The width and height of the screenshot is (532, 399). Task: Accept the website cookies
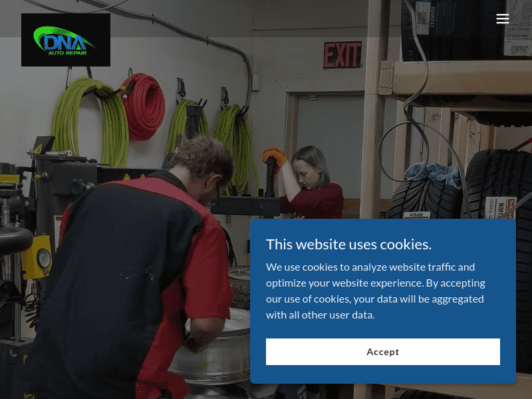[383, 352]
